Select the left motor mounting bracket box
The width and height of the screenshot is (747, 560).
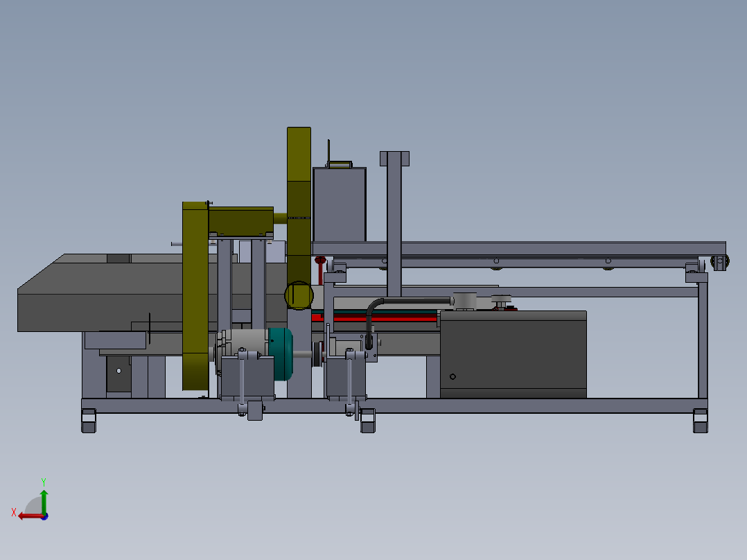coord(248,378)
